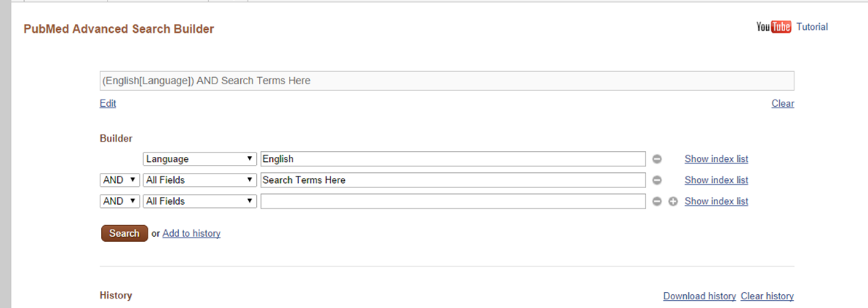868x308 pixels.
Task: Click the YouTube logo icon
Action: tap(773, 27)
